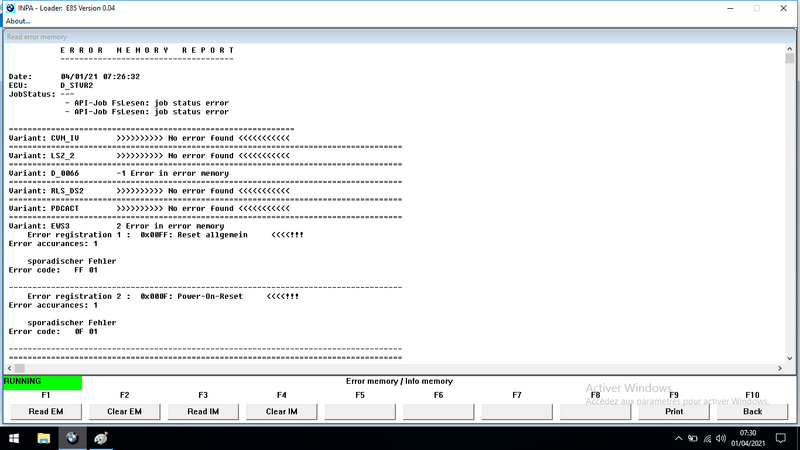Open the network tray icon
The width and height of the screenshot is (800, 450).
[707, 438]
